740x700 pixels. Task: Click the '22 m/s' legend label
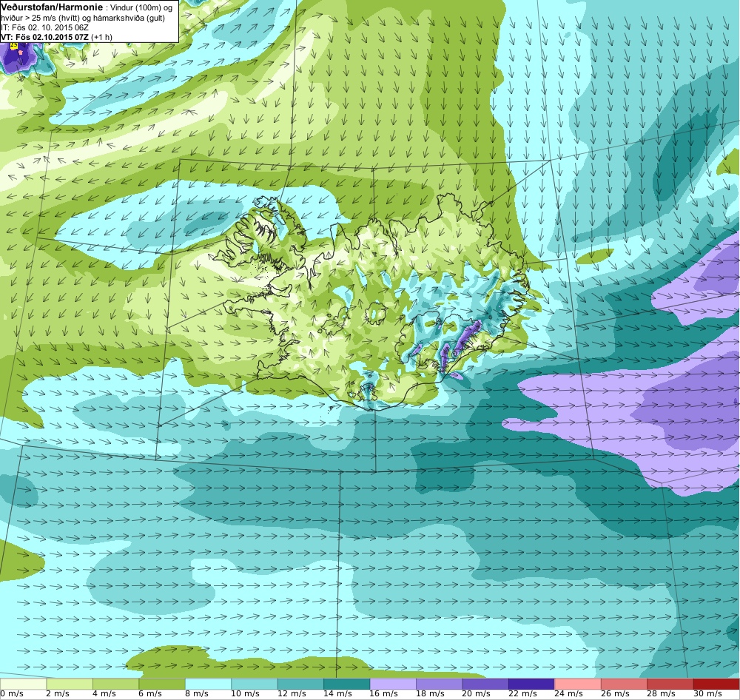pos(522,694)
